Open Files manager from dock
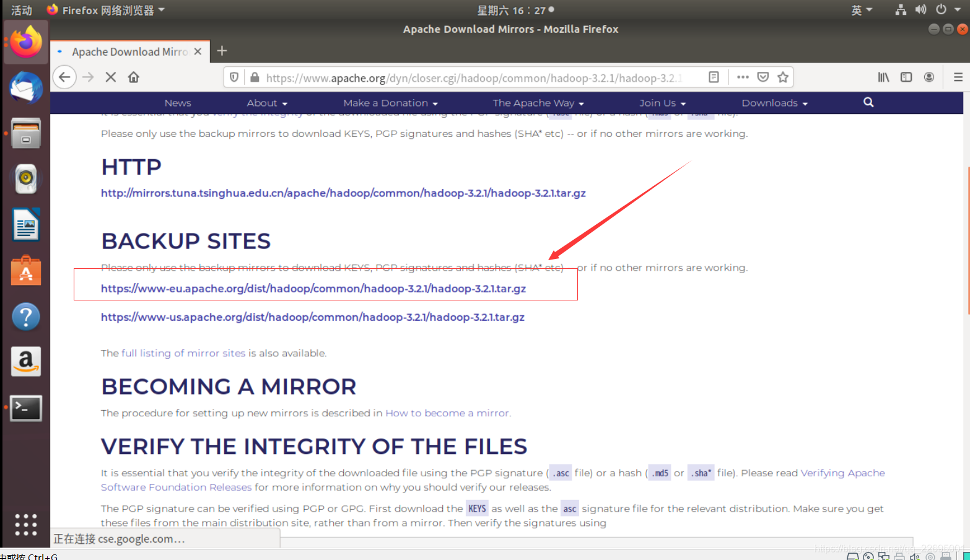The height and width of the screenshot is (560, 970). (26, 133)
